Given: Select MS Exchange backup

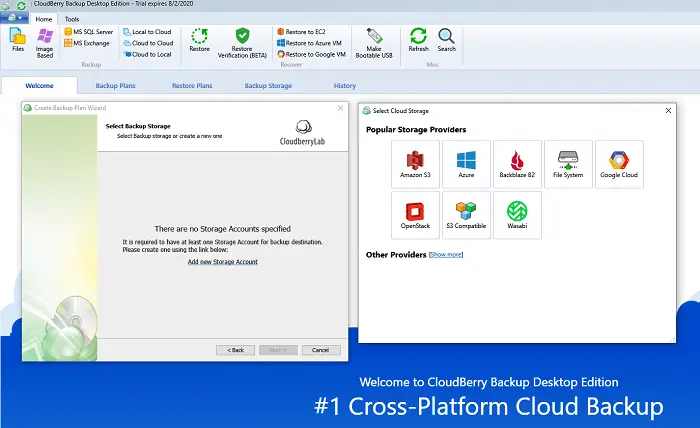Looking at the screenshot, I should 87,43.
